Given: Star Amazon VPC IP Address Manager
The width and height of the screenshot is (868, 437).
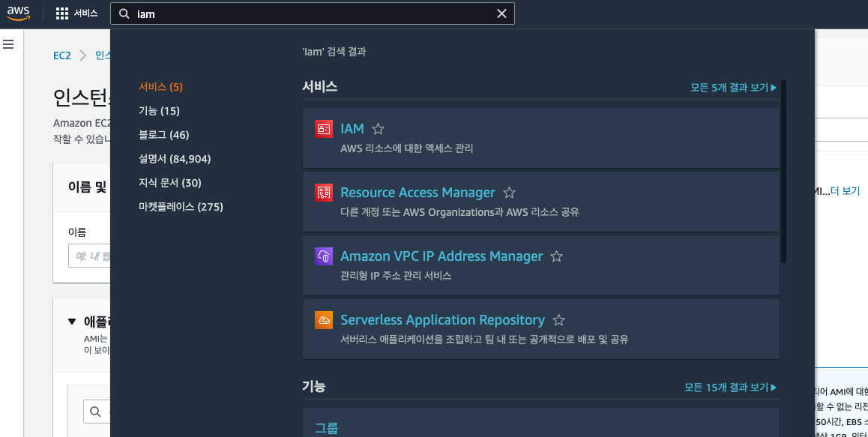Looking at the screenshot, I should [556, 256].
